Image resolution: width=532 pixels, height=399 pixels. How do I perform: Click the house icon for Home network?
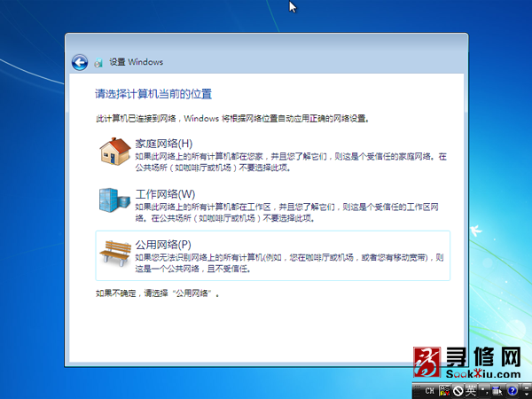pos(115,152)
